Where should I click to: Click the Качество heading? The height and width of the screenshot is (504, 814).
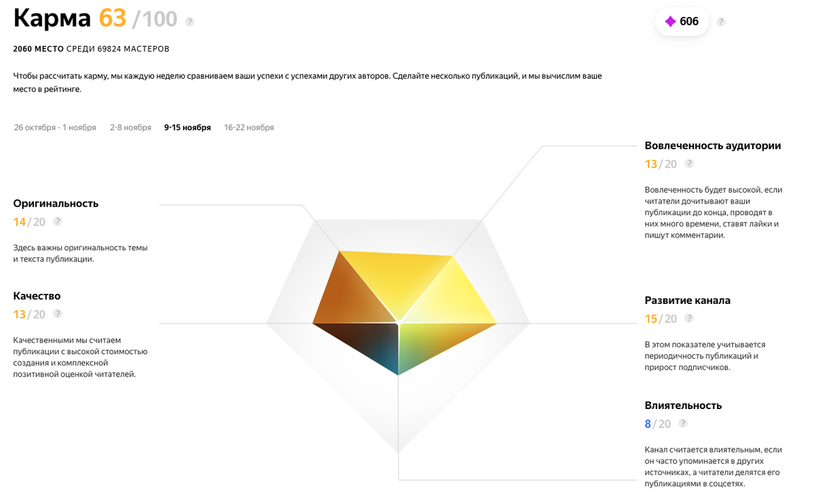point(37,296)
